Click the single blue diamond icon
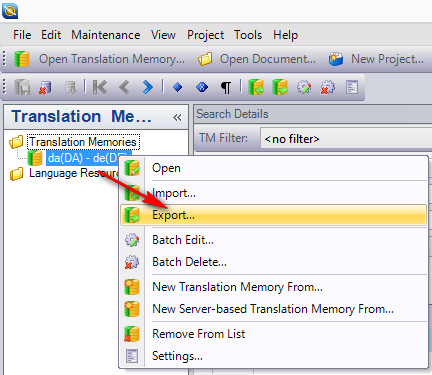This screenshot has width=432, height=375. click(178, 87)
